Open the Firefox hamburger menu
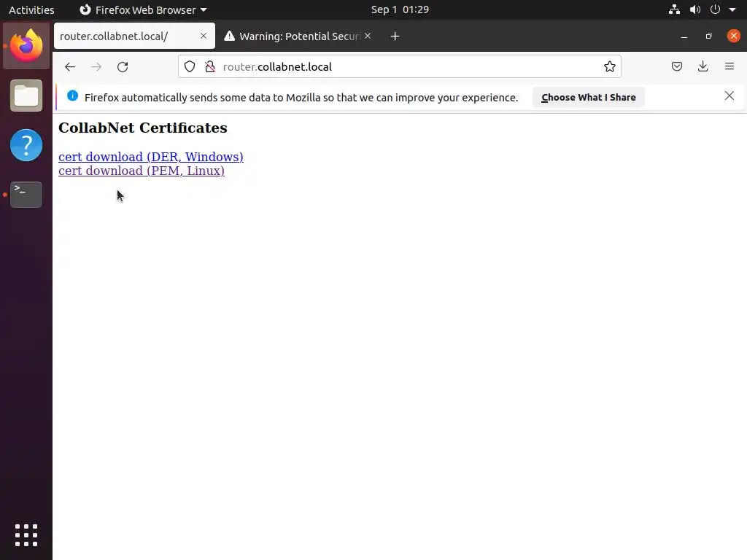Viewport: 747px width, 560px height. pyautogui.click(x=729, y=66)
